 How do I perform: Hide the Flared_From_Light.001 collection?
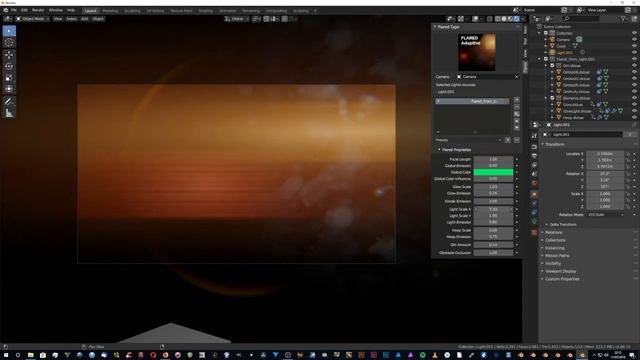634,59
